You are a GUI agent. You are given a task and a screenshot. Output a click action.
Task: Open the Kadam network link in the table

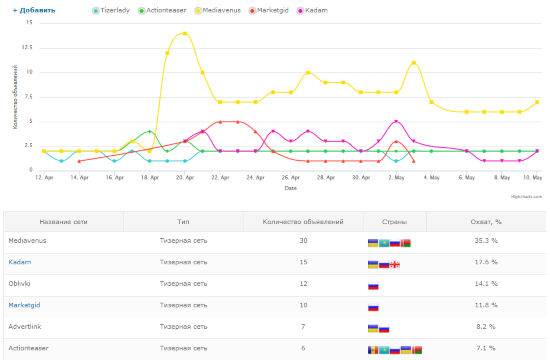click(x=20, y=262)
